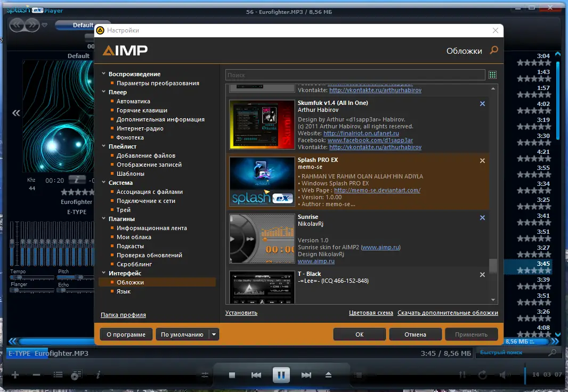This screenshot has width=568, height=392.
Task: Click Скачать дополнительные обложки link
Action: coord(448,313)
